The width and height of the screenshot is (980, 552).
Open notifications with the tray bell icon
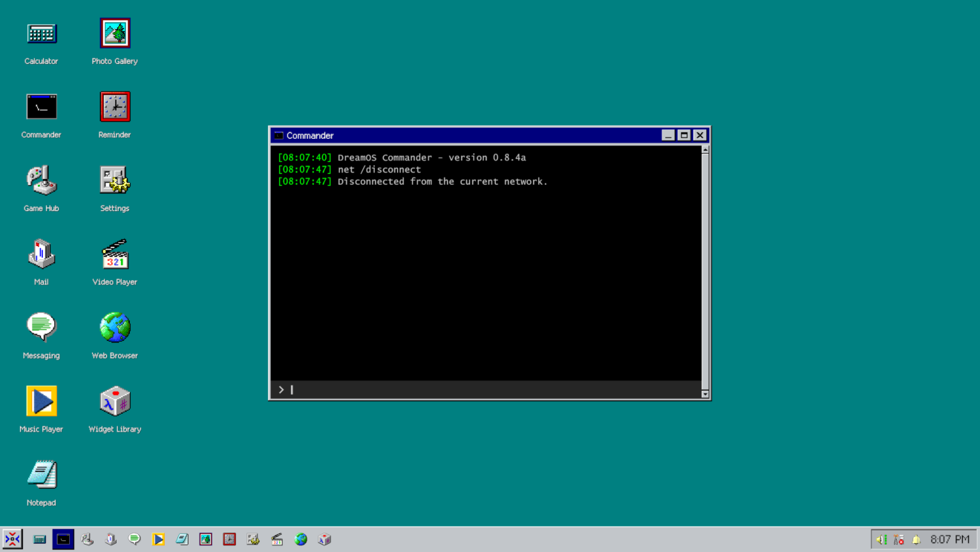click(918, 539)
